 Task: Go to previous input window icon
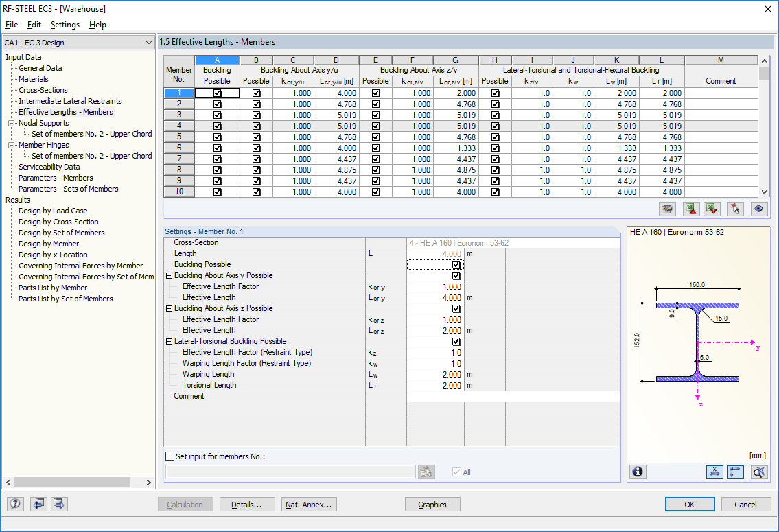38,504
